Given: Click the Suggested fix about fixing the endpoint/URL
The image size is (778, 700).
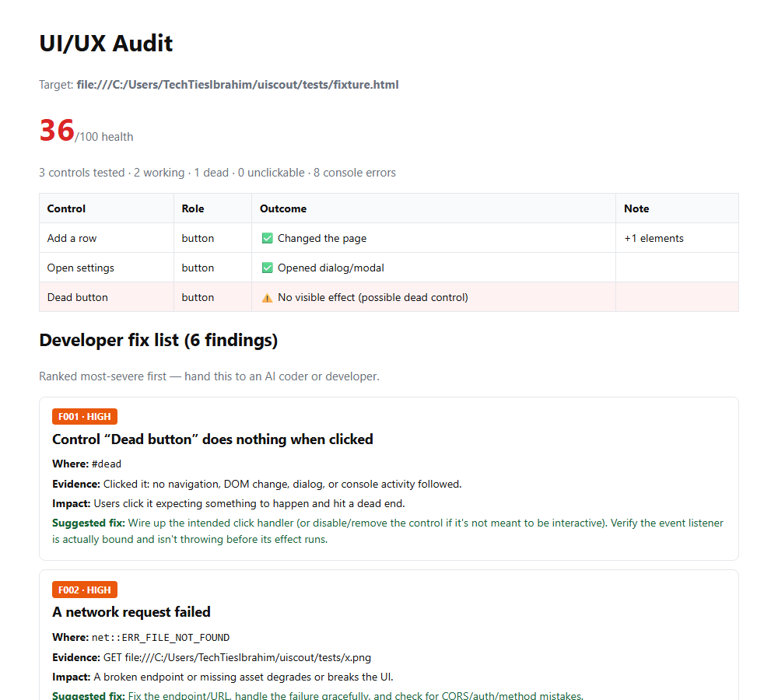Looking at the screenshot, I should tap(318, 696).
